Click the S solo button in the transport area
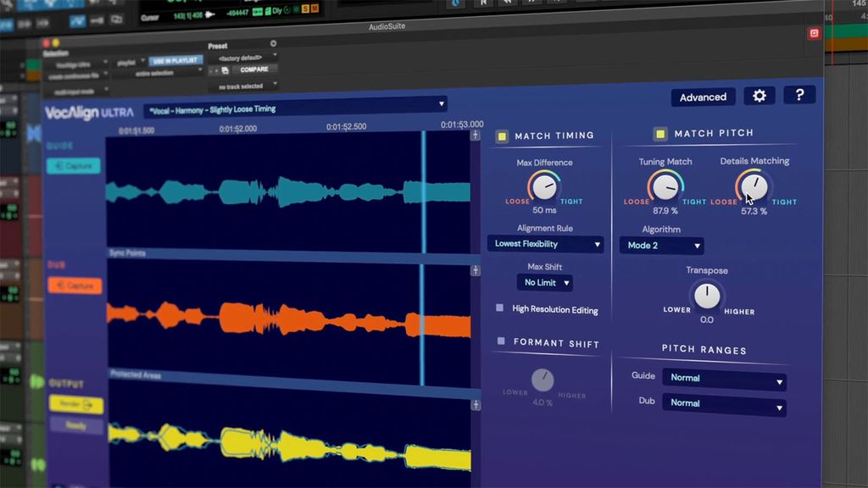 point(306,9)
